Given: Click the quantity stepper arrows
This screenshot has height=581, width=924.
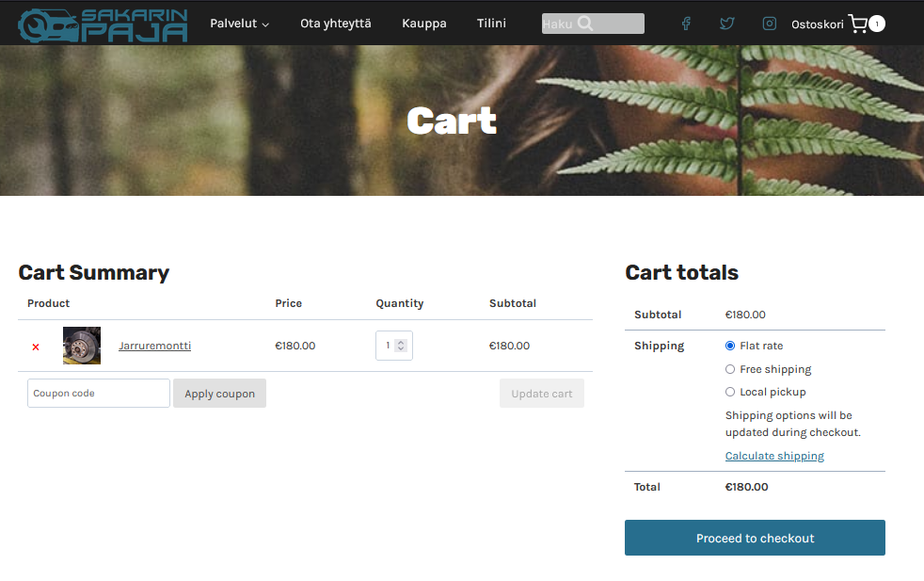Looking at the screenshot, I should click(x=401, y=346).
